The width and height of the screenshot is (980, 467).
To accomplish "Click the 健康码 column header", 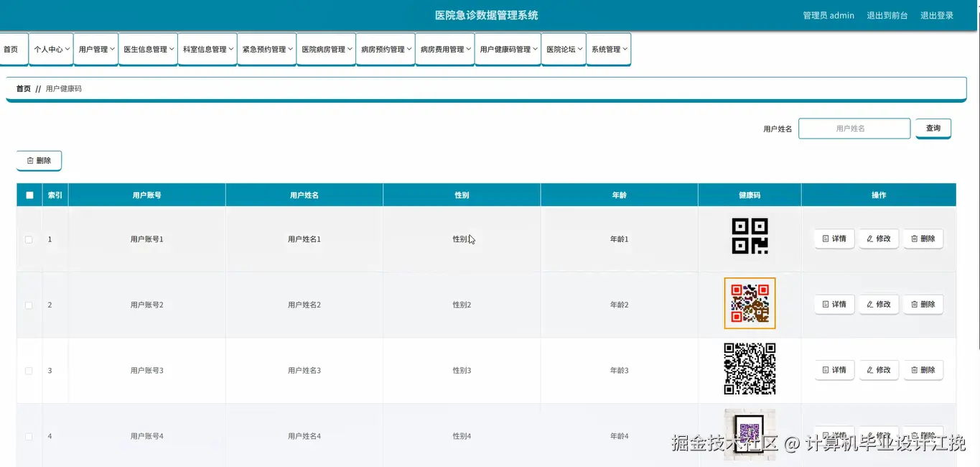I will (750, 195).
